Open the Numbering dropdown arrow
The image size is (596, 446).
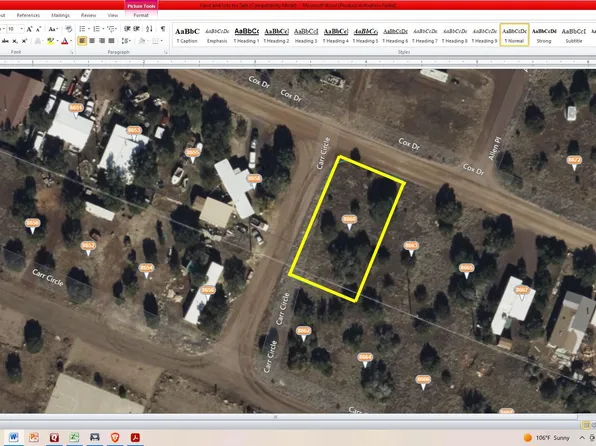103,29
